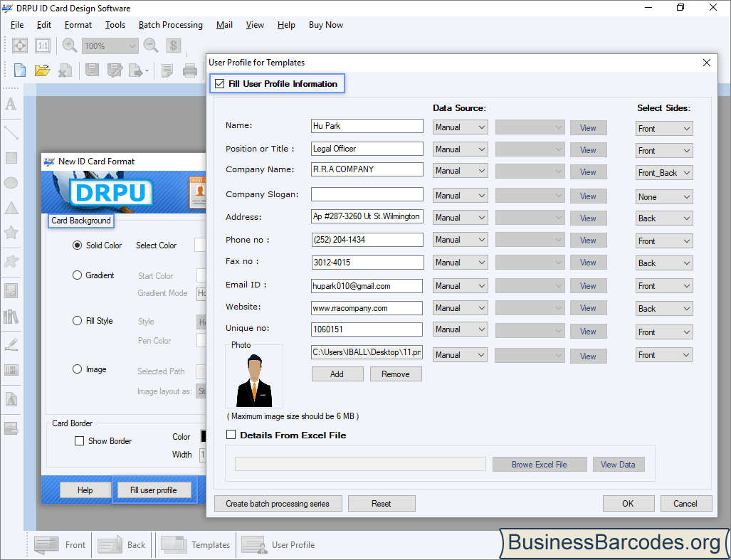
Task: Click the export icon with arrow
Action: click(139, 70)
